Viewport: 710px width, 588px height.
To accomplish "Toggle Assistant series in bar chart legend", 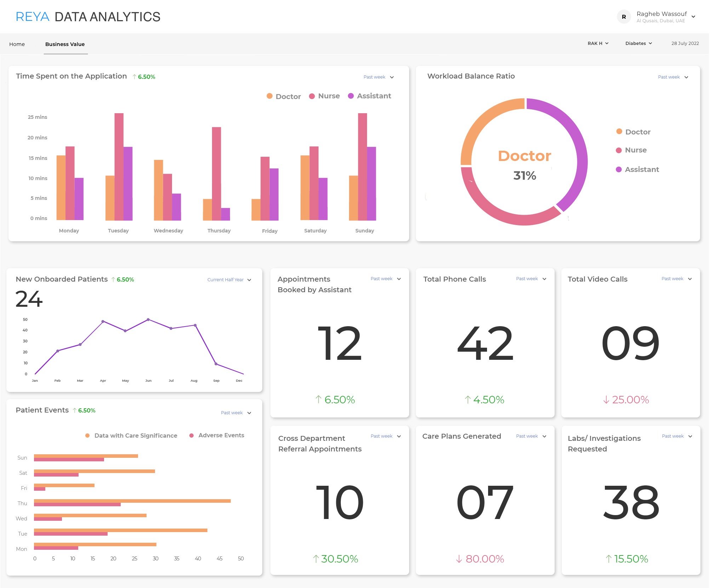I will pos(370,96).
